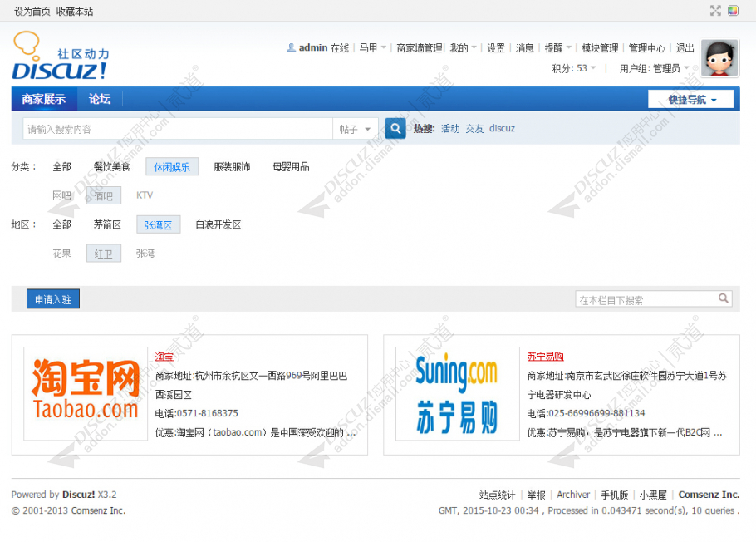Select region 茅箭区
Viewport: 756px width, 542px height.
107,225
